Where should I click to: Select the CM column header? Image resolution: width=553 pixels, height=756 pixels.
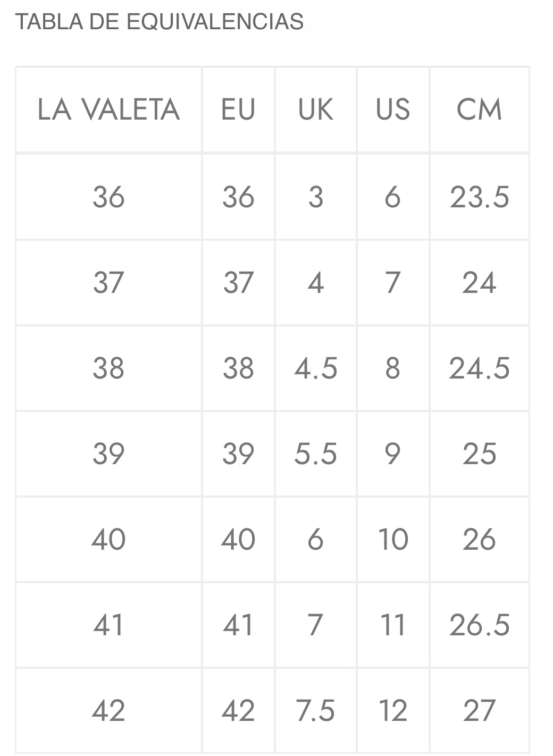point(479,110)
